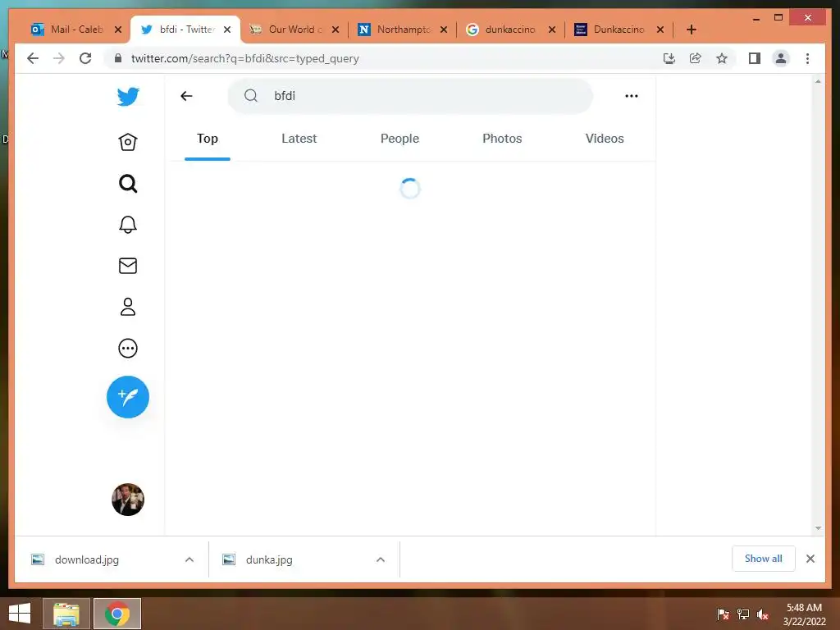
Task: Open Action Center flag in tray
Action: point(723,614)
